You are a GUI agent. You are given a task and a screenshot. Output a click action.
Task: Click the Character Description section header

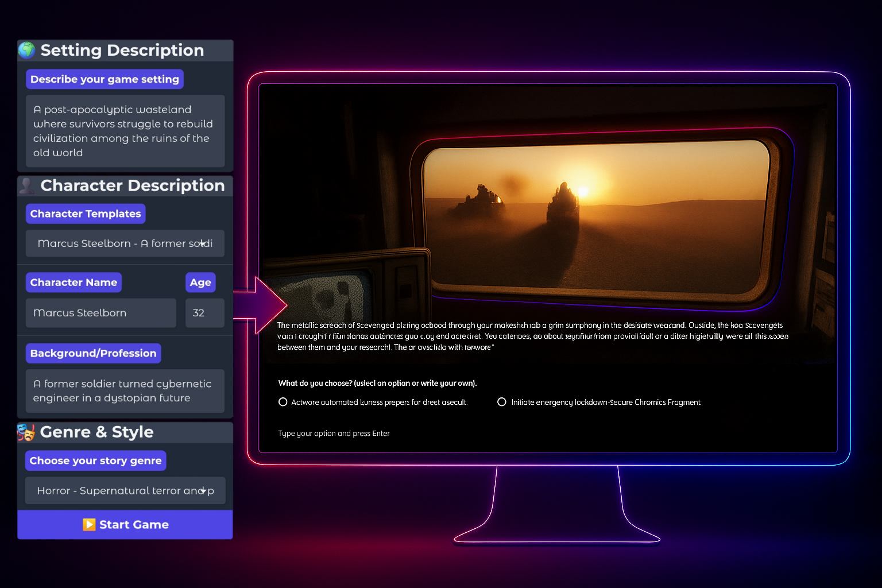132,185
